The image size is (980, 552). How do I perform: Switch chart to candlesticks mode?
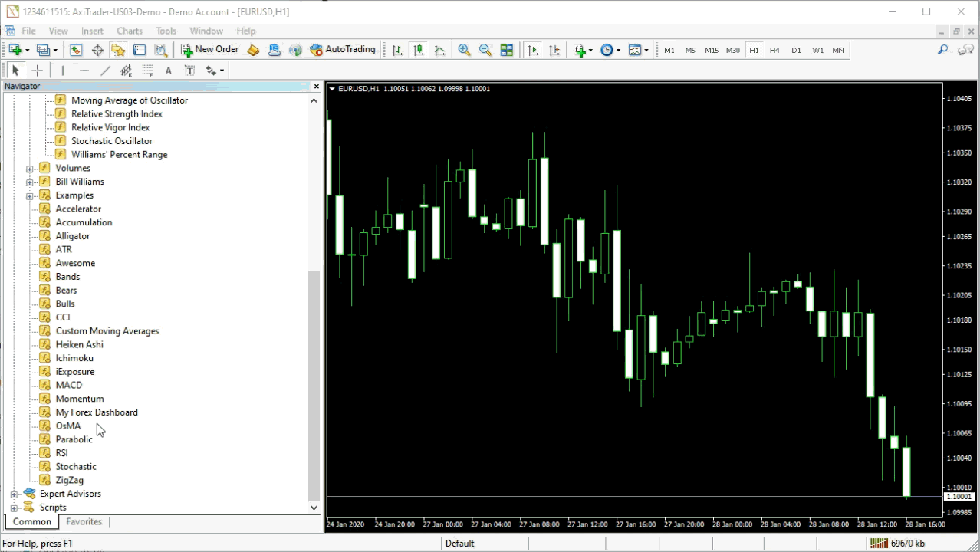pos(418,50)
